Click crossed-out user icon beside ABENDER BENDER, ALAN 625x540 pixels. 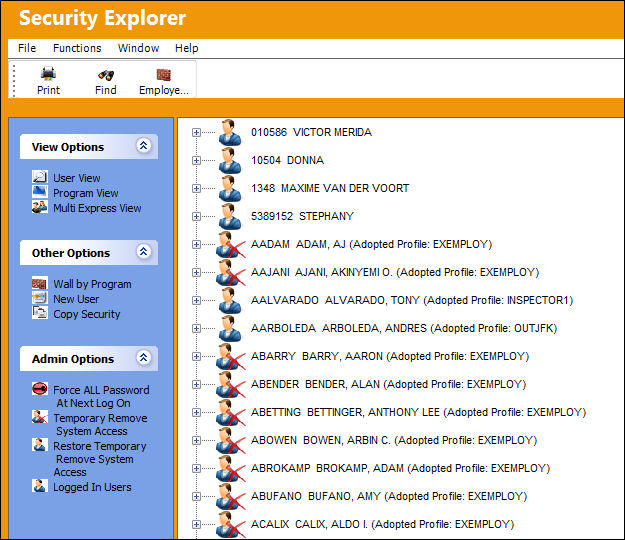point(231,384)
